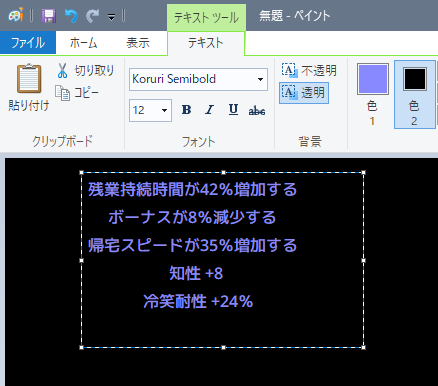
Task: Undo the last action with blue arrow
Action: [71, 16]
